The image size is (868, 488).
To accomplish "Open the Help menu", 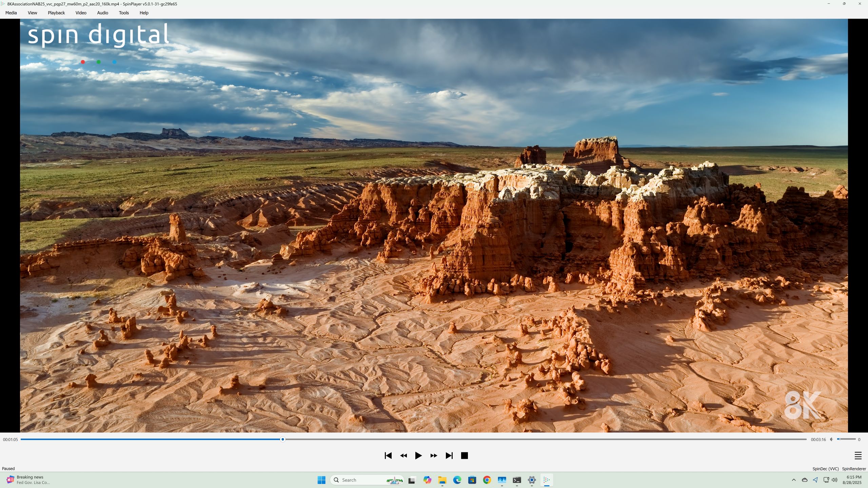I will [x=144, y=13].
